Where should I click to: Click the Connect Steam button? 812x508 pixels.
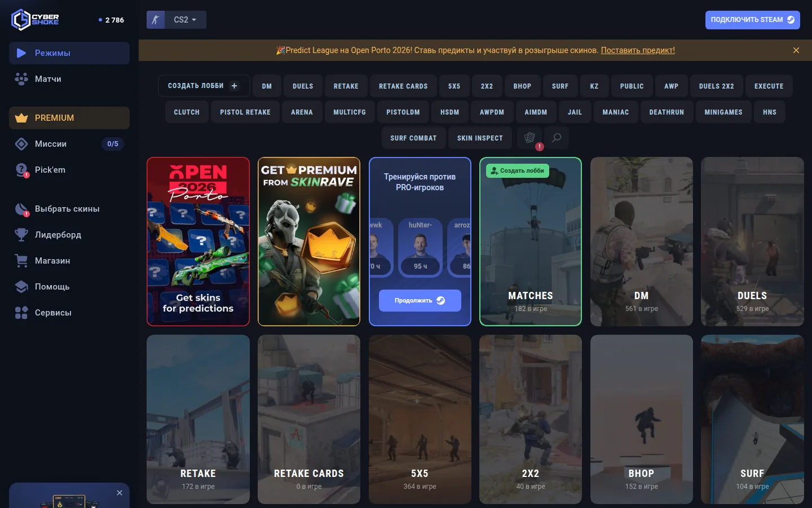752,20
